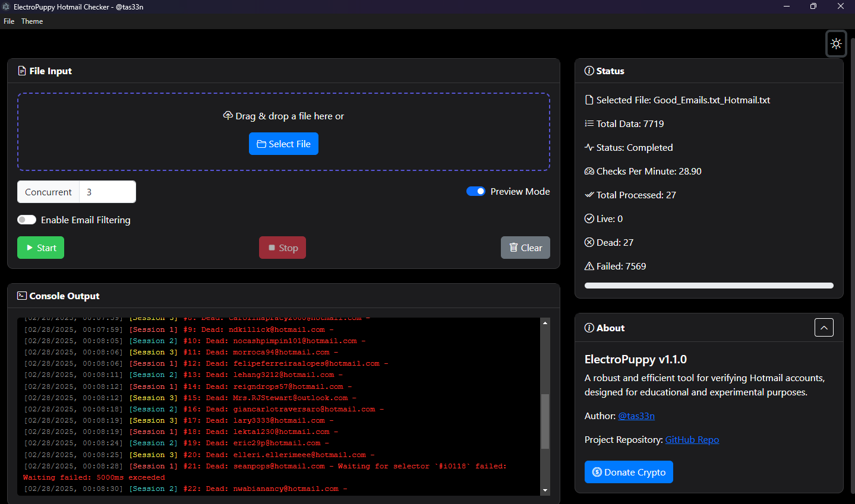This screenshot has height=504, width=855.
Task: Click the folder icon on Select File
Action: click(x=261, y=144)
